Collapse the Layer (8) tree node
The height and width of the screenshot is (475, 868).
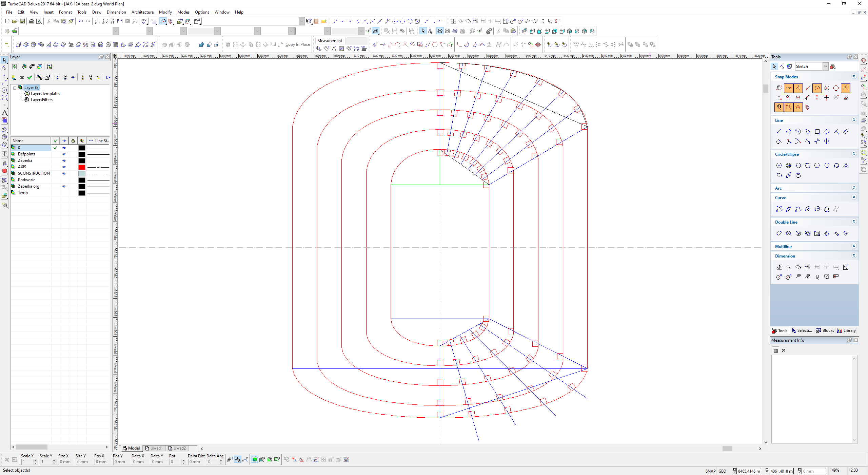[15, 88]
